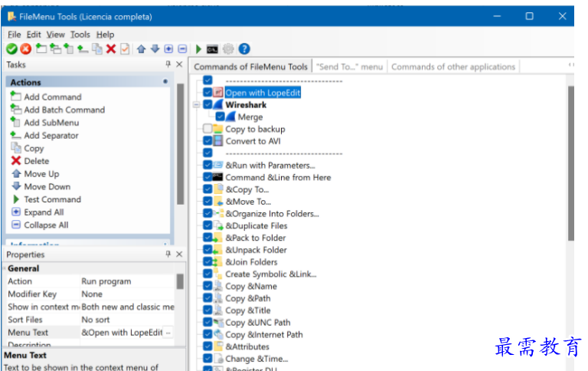Click the toolbar document-with-checkmark icon
The height and width of the screenshot is (371, 588).
pos(125,49)
